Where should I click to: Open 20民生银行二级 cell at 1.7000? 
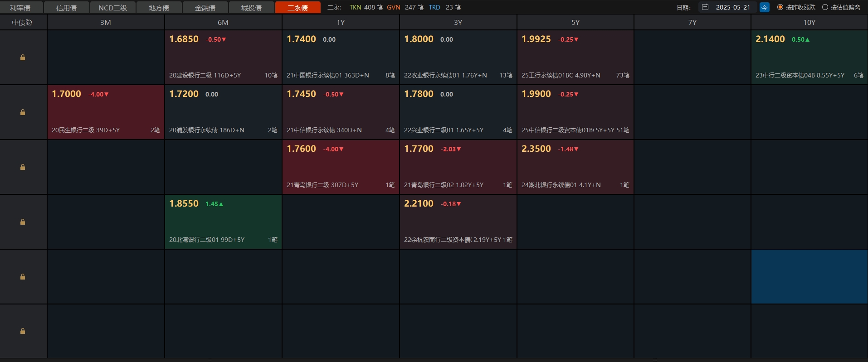106,112
